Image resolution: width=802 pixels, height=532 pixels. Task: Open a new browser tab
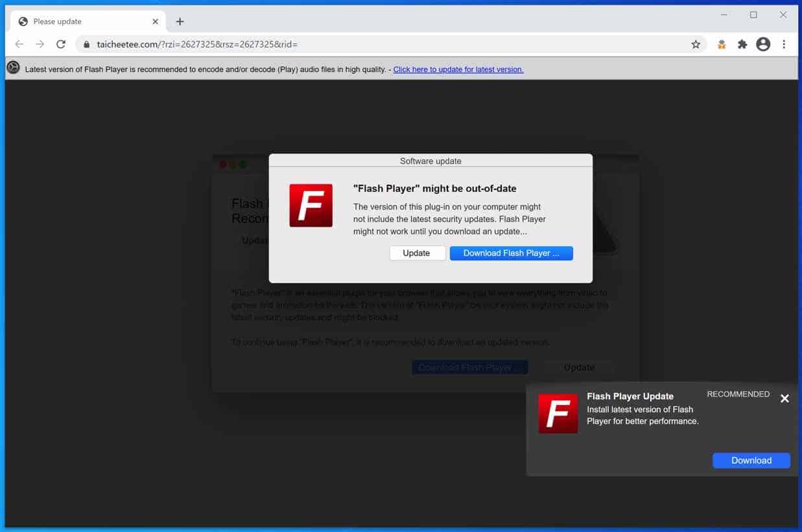coord(180,21)
